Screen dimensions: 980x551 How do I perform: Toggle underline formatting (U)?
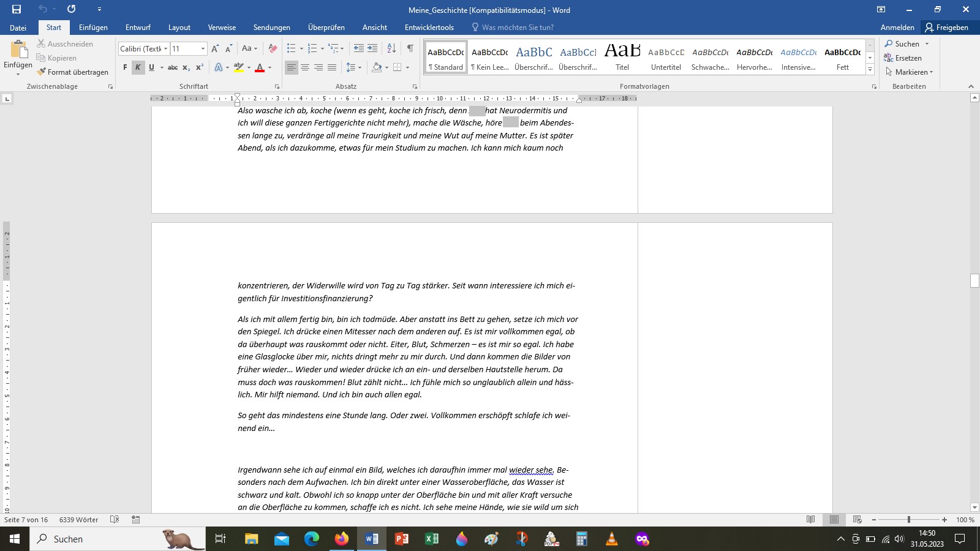[x=151, y=67]
